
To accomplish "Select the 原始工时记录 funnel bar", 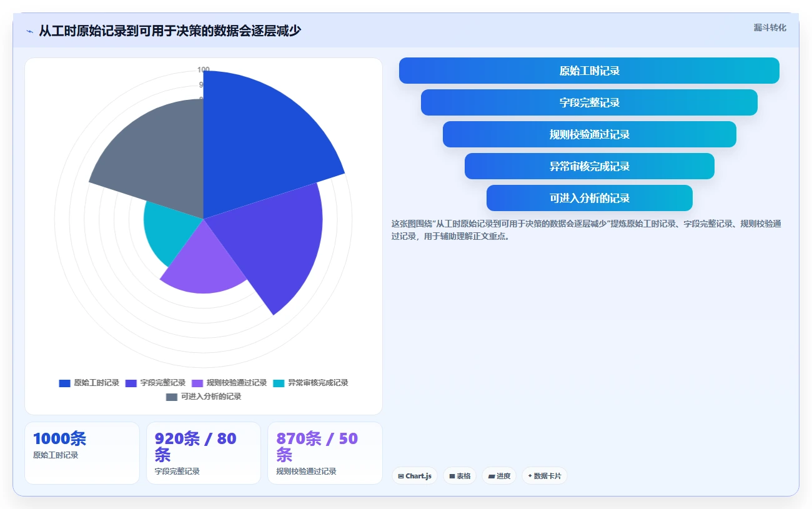I will click(589, 71).
